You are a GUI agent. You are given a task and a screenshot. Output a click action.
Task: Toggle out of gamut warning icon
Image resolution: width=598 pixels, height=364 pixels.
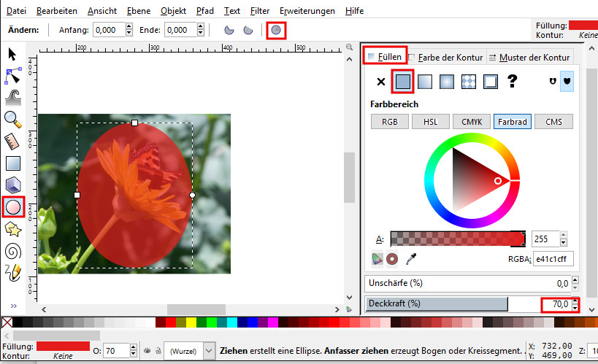[x=391, y=259]
